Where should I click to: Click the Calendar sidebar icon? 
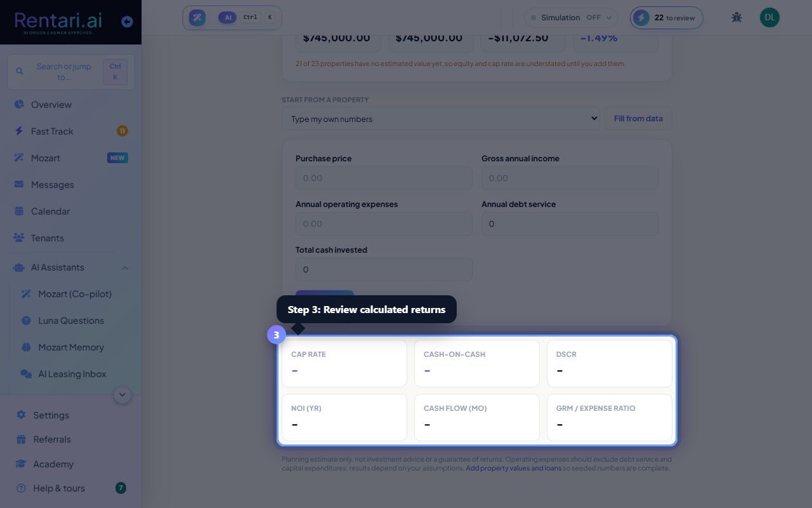coord(19,211)
